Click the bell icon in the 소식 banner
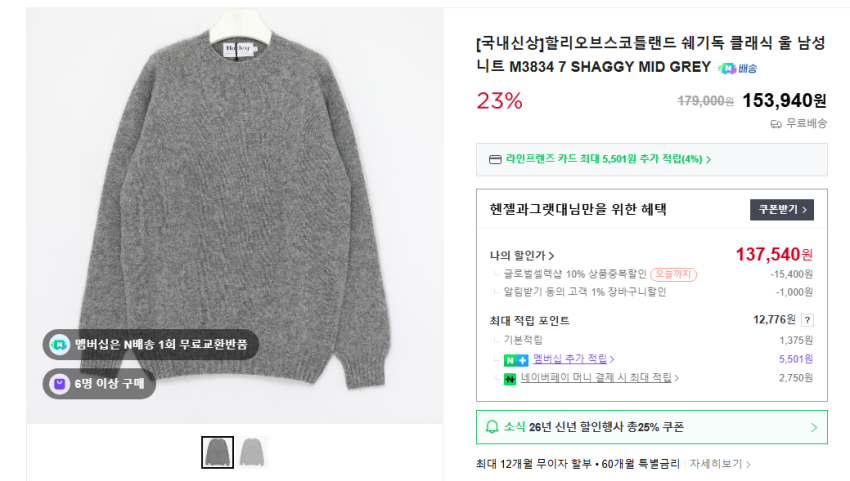Image resolution: width=850 pixels, height=481 pixels. 491,427
